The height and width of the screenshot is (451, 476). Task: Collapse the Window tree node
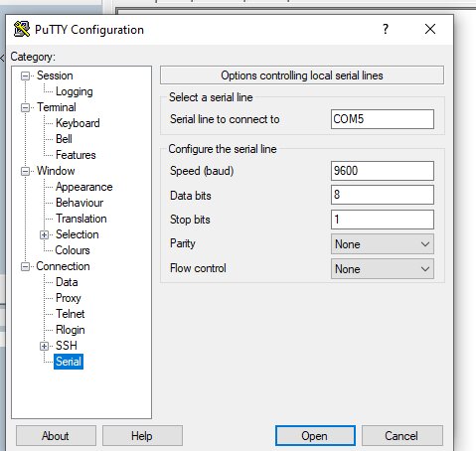(25, 171)
